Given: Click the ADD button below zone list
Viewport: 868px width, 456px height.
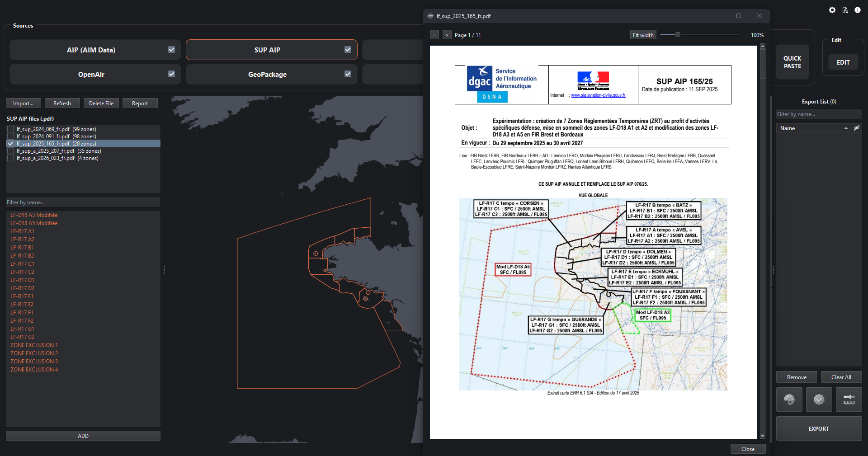Looking at the screenshot, I should [x=83, y=436].
